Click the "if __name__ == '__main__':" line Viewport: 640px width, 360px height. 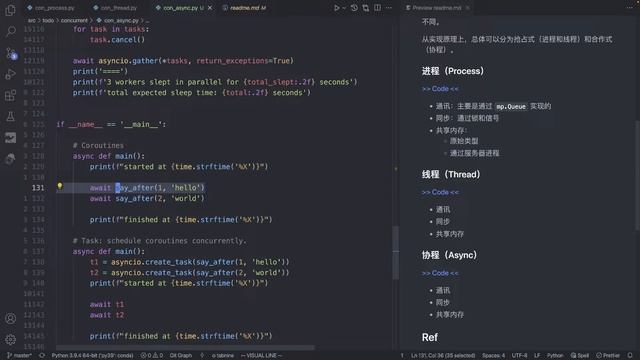tap(111, 124)
